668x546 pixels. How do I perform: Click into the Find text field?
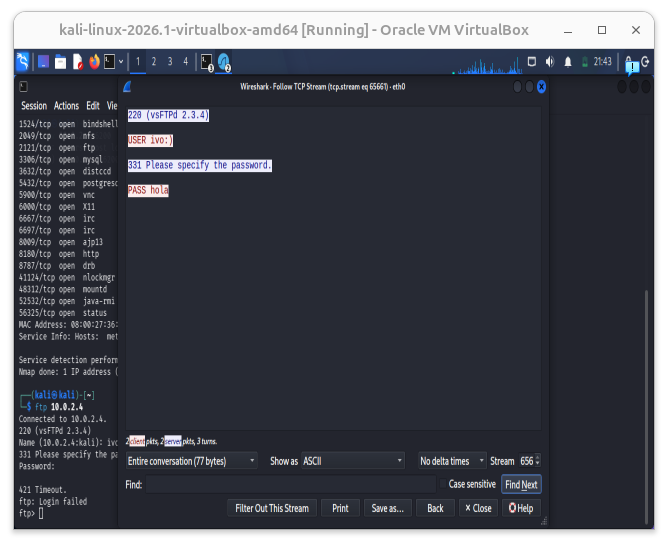point(291,485)
